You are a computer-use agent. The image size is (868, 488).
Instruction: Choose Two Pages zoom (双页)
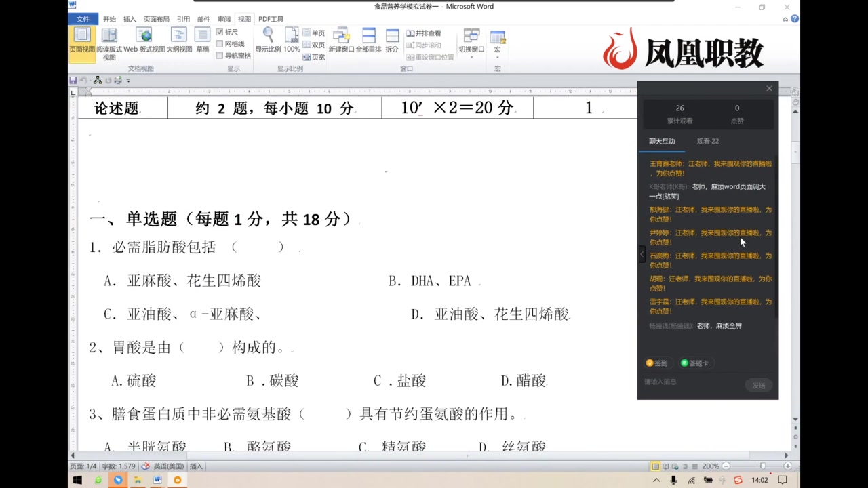pyautogui.click(x=314, y=45)
